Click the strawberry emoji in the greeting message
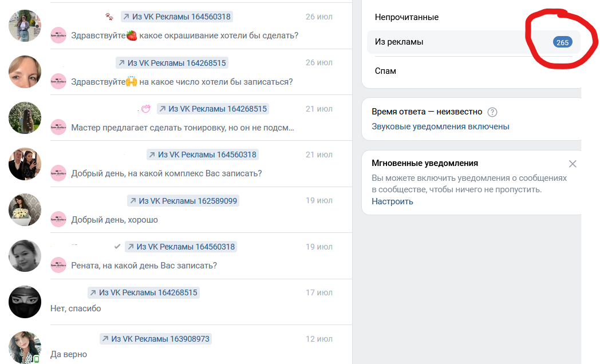The image size is (600, 364). 132,35
